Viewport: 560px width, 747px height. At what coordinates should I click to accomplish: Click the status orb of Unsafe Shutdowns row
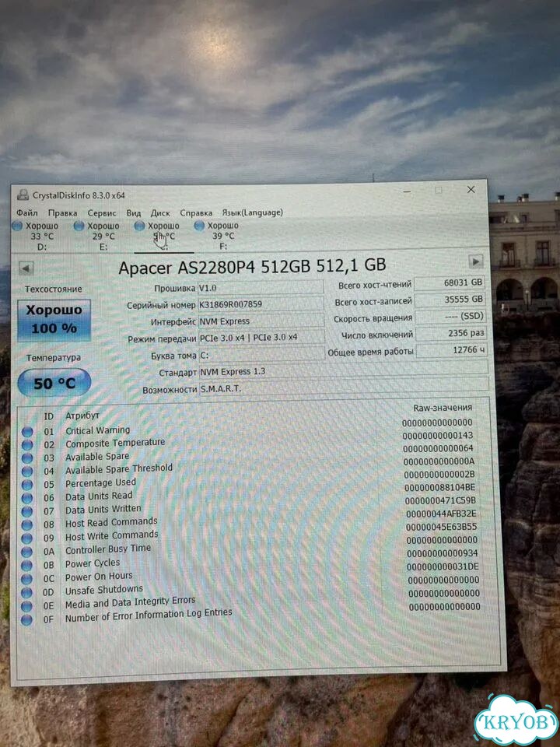(x=27, y=593)
